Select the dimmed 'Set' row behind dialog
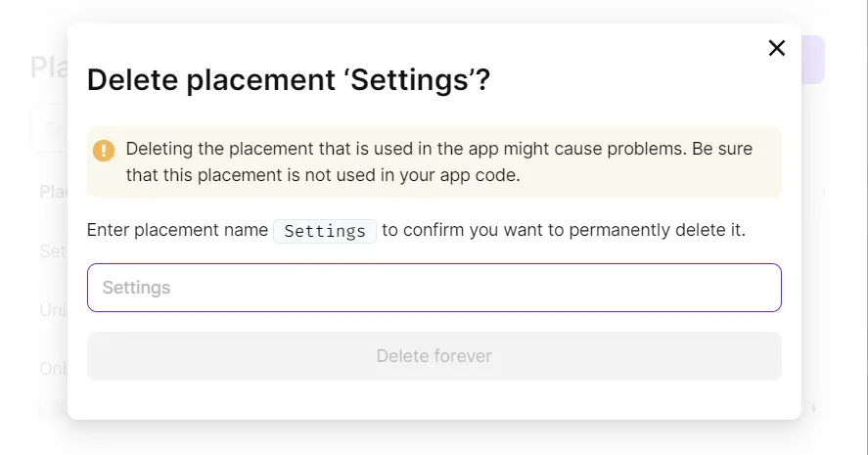This screenshot has width=868, height=455. click(x=52, y=251)
